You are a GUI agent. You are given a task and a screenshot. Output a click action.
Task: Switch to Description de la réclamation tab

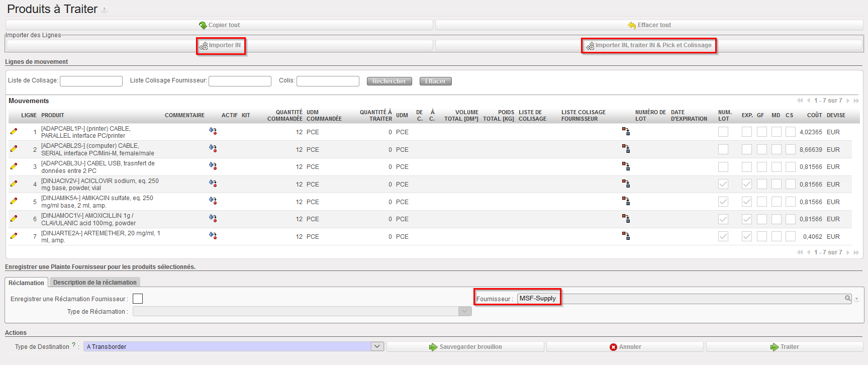point(94,283)
